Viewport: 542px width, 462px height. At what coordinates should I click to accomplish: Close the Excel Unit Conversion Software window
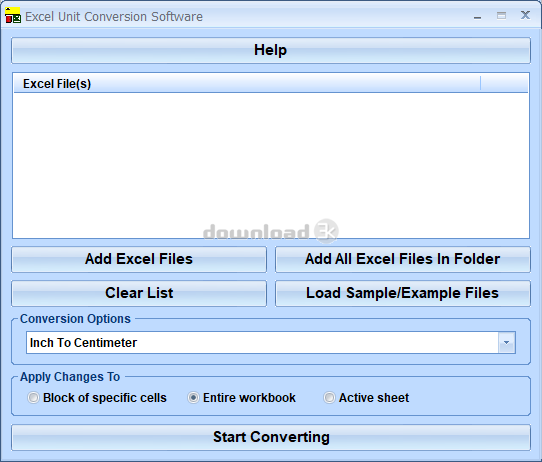point(525,15)
